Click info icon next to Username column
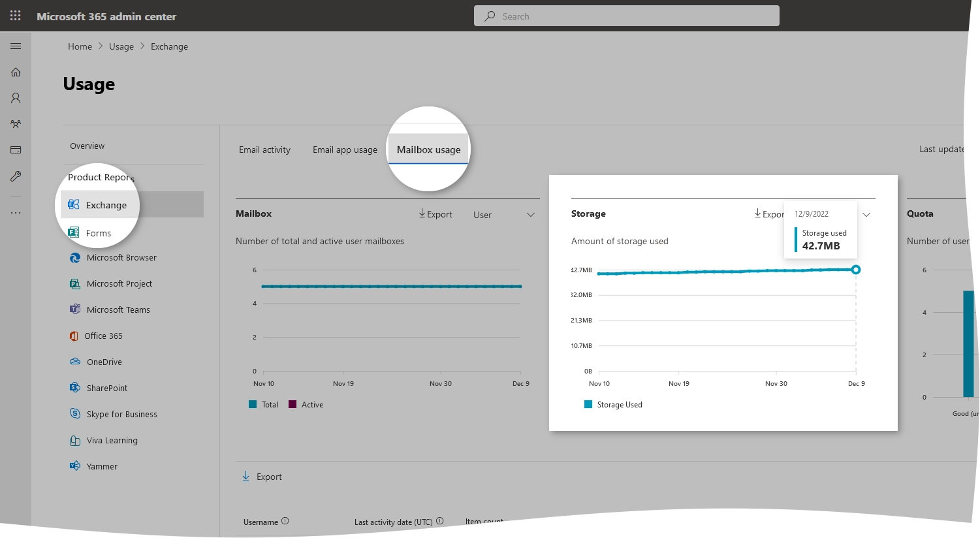980x538 pixels. (285, 521)
